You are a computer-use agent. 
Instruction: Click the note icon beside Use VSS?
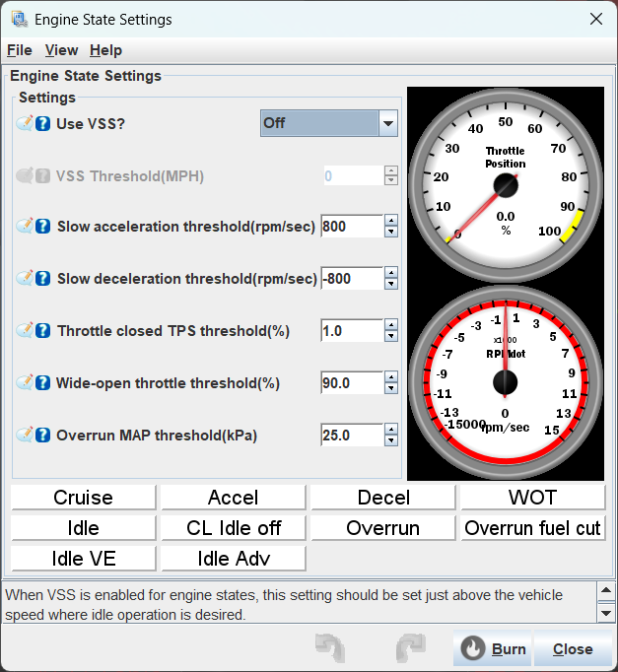tap(25, 123)
